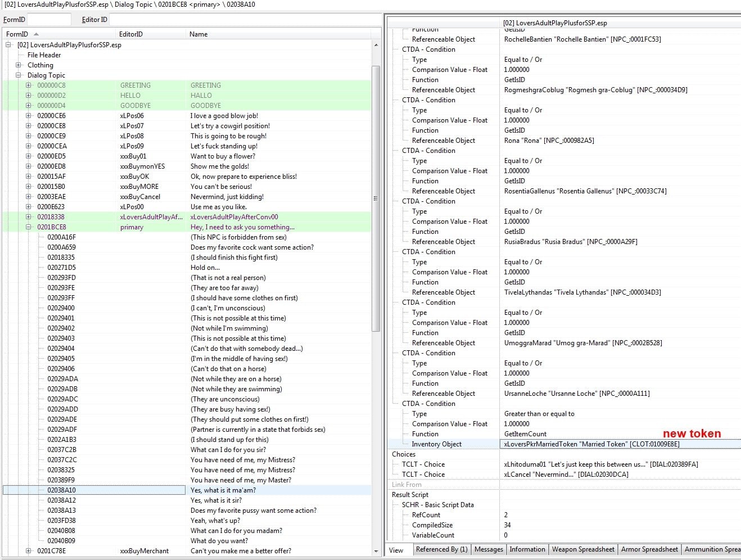Click the Inventory Object Married Token value
741x560 pixels.
(x=592, y=444)
